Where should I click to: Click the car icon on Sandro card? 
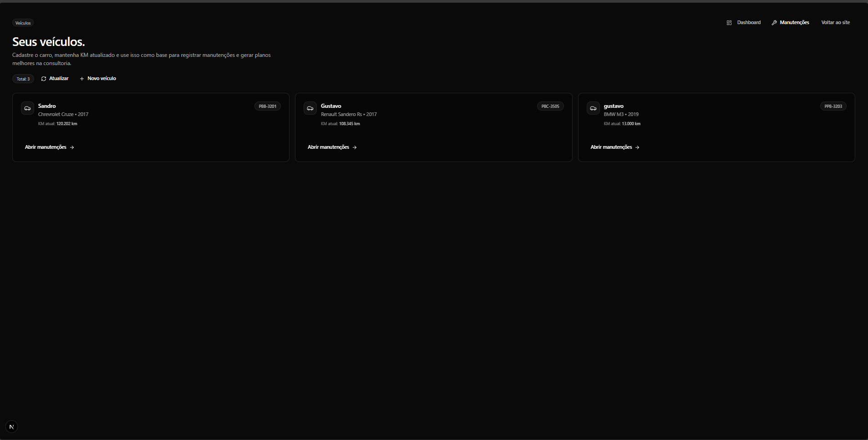(27, 108)
